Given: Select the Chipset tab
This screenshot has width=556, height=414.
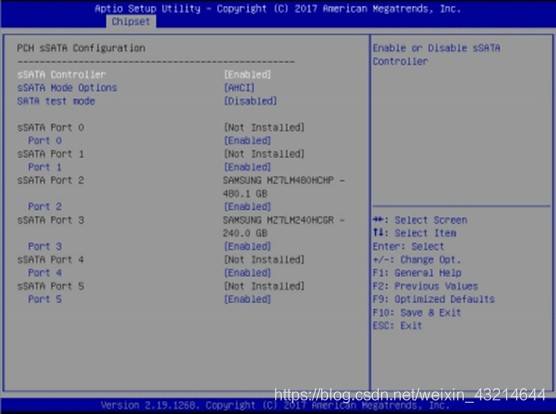Looking at the screenshot, I should (131, 22).
